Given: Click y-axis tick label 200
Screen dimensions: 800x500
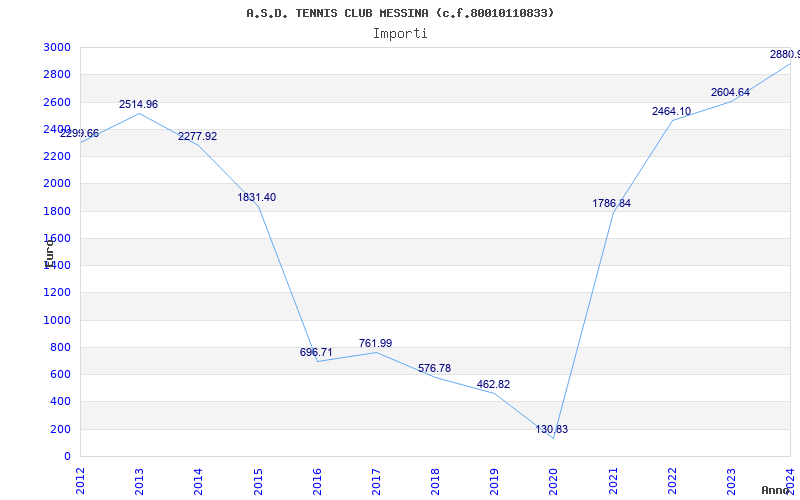Looking at the screenshot, I should click(x=61, y=429).
